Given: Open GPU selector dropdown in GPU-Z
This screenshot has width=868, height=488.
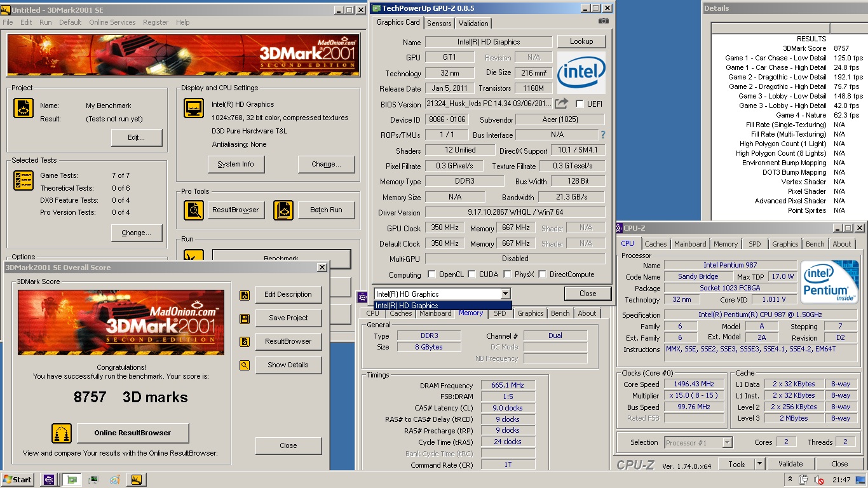Looking at the screenshot, I should coord(505,294).
